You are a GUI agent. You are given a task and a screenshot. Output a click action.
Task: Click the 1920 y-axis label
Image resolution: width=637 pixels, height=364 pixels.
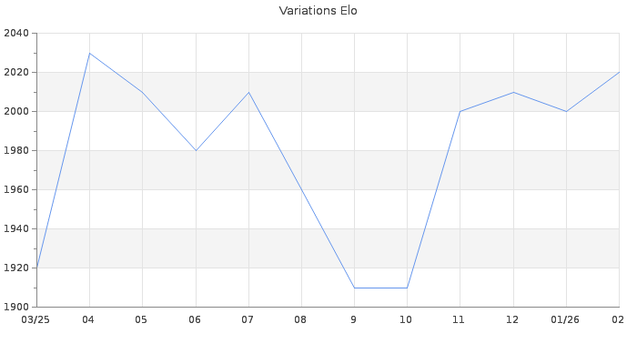click(16, 268)
